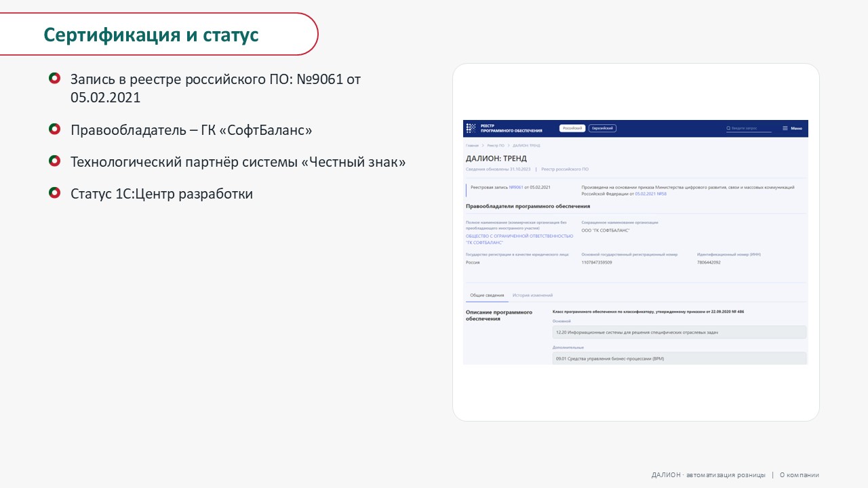Click the Запись в реестре российского ПО bullet

[x=216, y=88]
